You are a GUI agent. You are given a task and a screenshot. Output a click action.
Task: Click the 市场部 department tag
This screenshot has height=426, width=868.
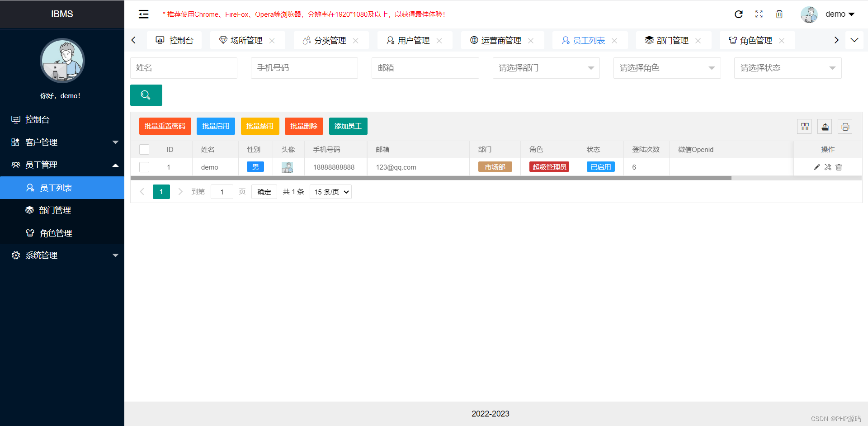pyautogui.click(x=495, y=167)
